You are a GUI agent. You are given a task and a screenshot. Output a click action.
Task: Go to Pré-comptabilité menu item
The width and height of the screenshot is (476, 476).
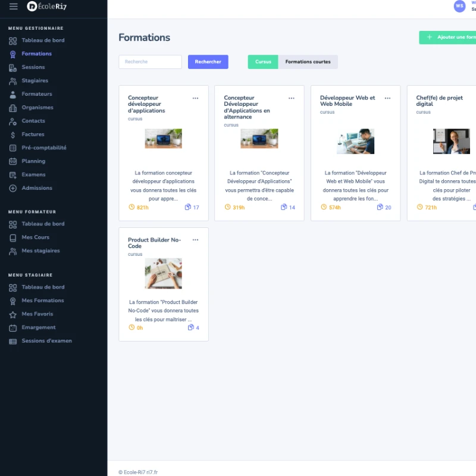click(x=44, y=148)
